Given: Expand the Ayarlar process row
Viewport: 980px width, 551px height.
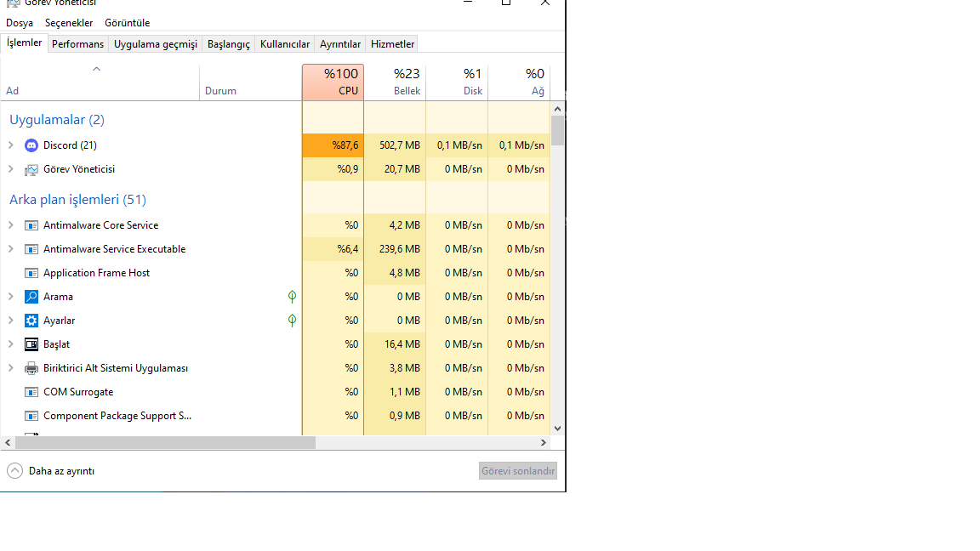Looking at the screenshot, I should (10, 320).
